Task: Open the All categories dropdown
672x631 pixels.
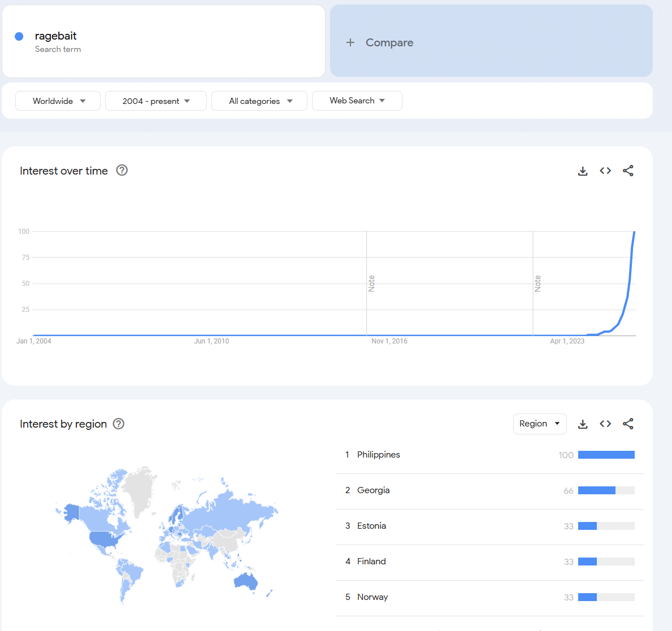Action: click(x=259, y=101)
